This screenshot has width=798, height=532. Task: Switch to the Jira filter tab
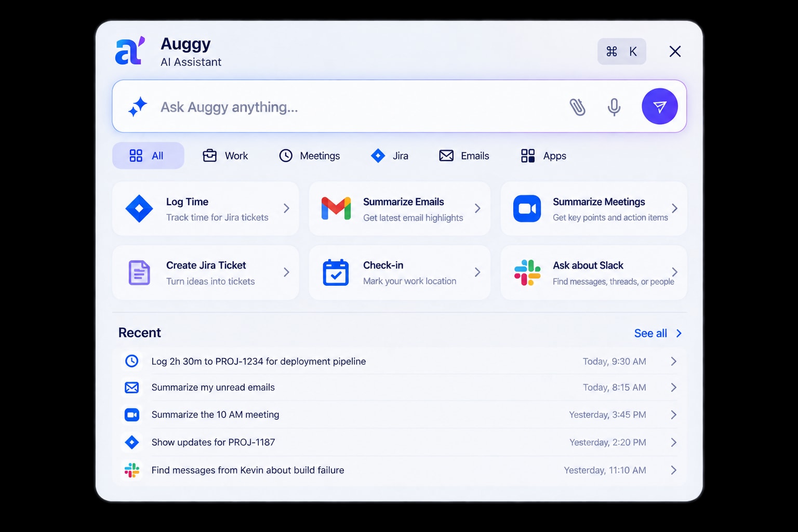[x=390, y=155]
